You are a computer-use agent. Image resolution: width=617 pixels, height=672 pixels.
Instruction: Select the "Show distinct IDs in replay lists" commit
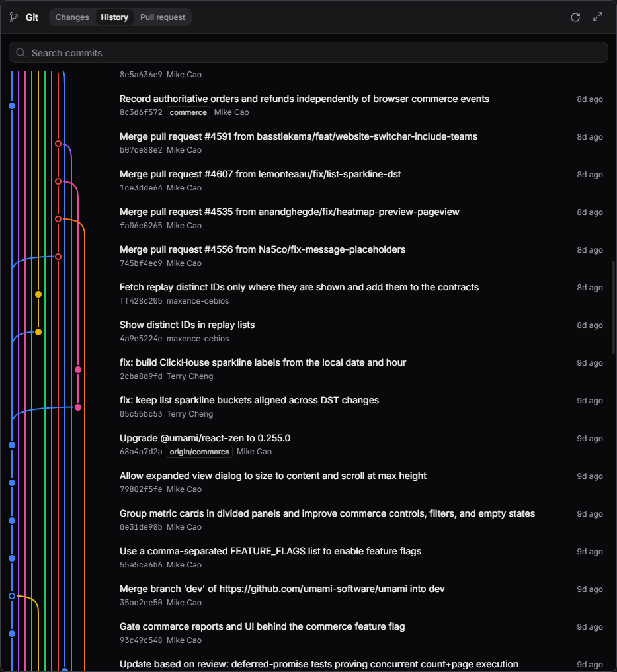pyautogui.click(x=186, y=325)
